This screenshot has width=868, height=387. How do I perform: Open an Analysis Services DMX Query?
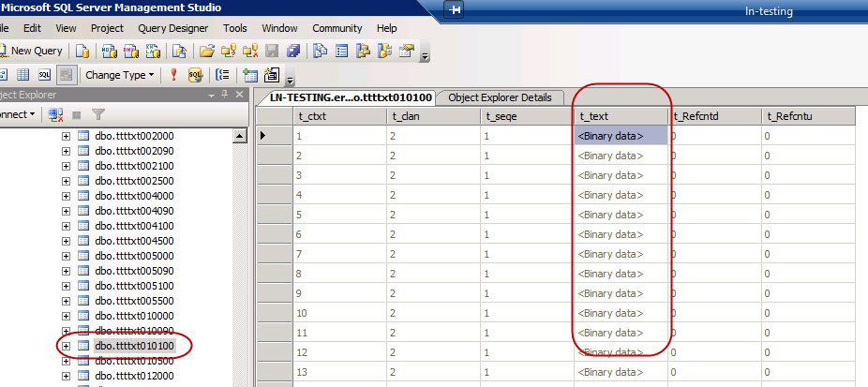[131, 52]
